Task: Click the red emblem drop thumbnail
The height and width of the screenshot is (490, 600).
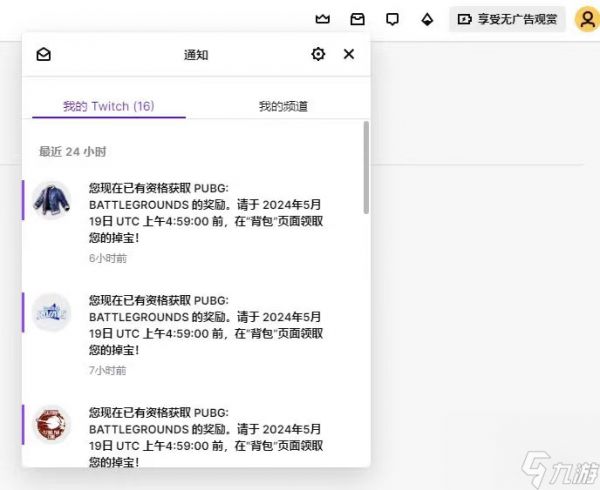Action: pos(51,424)
